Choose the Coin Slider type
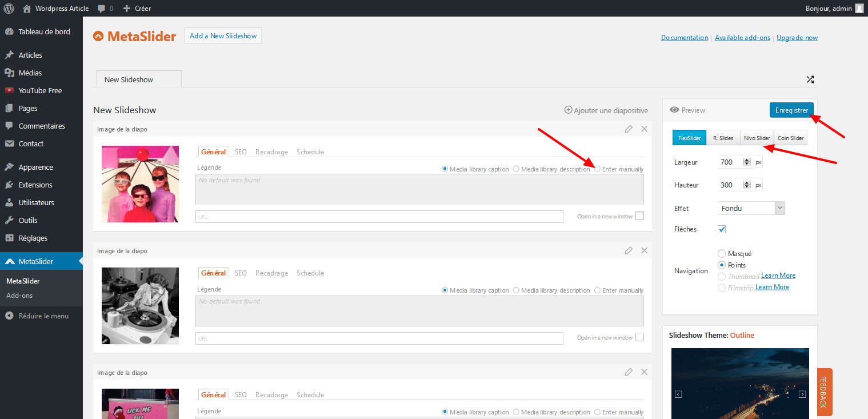Viewport: 868px width, 419px height. click(x=790, y=138)
